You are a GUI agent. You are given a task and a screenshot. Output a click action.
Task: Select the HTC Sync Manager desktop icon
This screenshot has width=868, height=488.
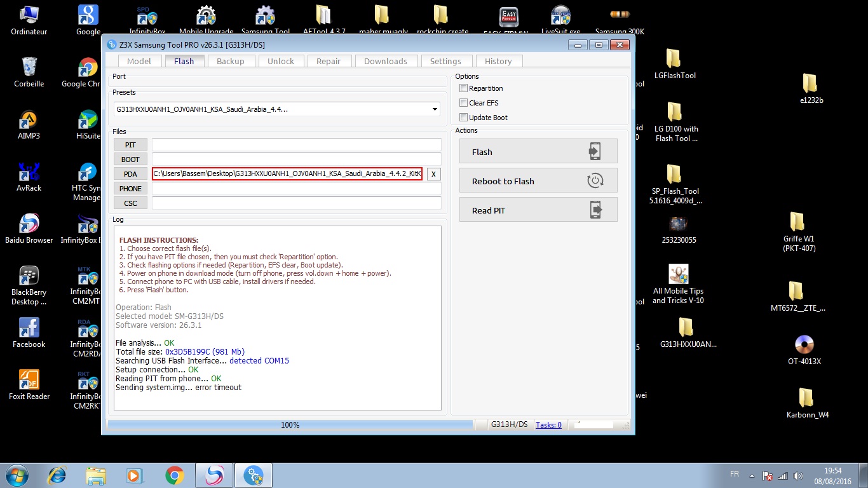87,181
